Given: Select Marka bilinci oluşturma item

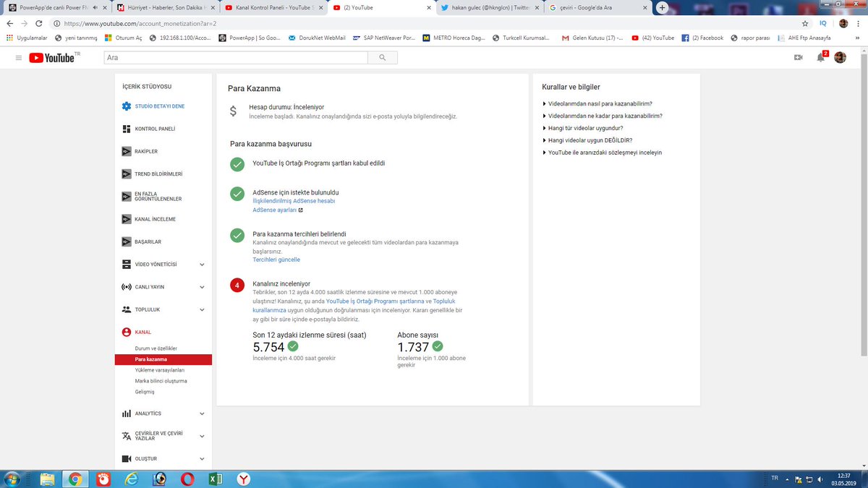Looking at the screenshot, I should tap(161, 380).
